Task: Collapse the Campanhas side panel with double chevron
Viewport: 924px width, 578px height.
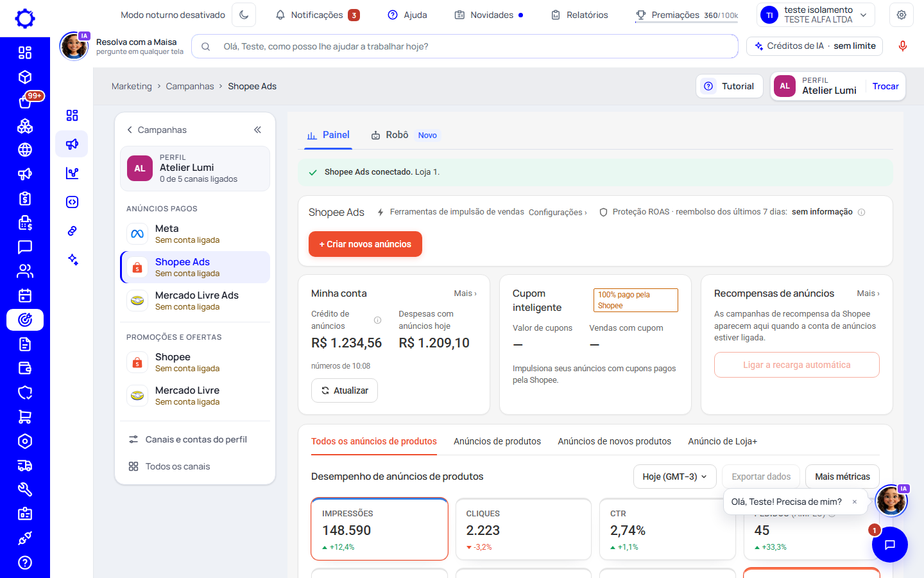Action: [257, 130]
